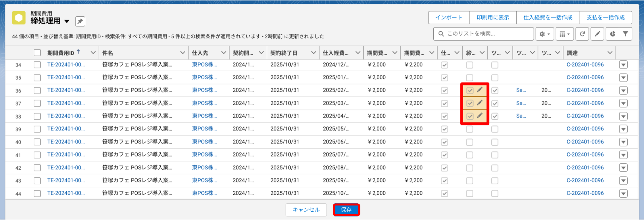The width and height of the screenshot is (644, 220).
Task: Click the インポート button
Action: point(449,18)
